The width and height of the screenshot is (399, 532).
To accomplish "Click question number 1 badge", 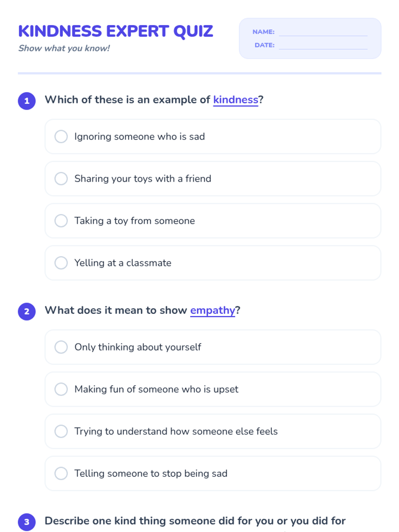I will (27, 101).
